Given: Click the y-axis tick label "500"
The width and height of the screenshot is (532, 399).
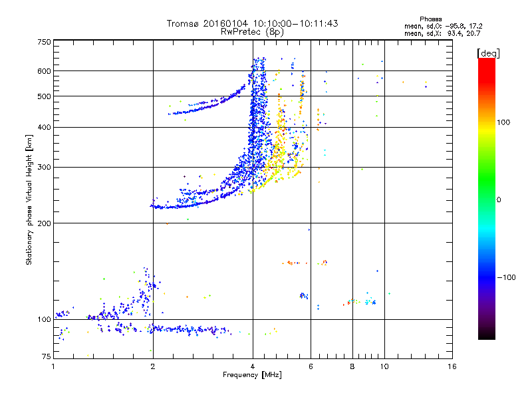Looking at the screenshot, I should click(44, 96).
